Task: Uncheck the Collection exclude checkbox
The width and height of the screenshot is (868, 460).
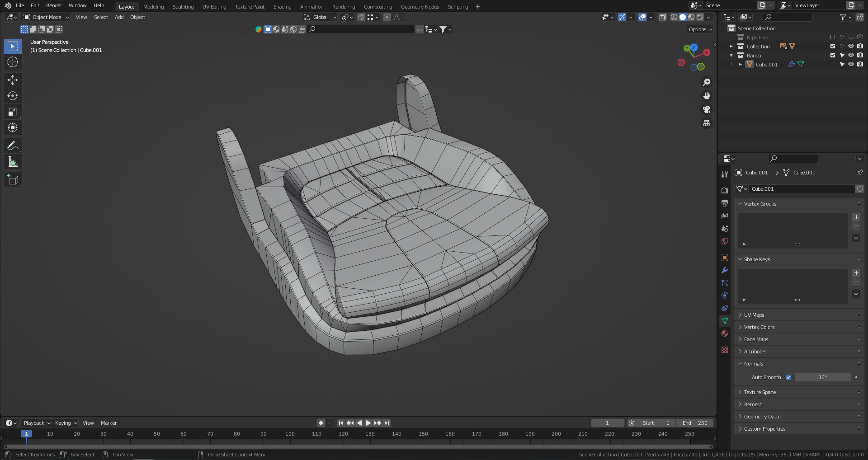Action: 833,47
